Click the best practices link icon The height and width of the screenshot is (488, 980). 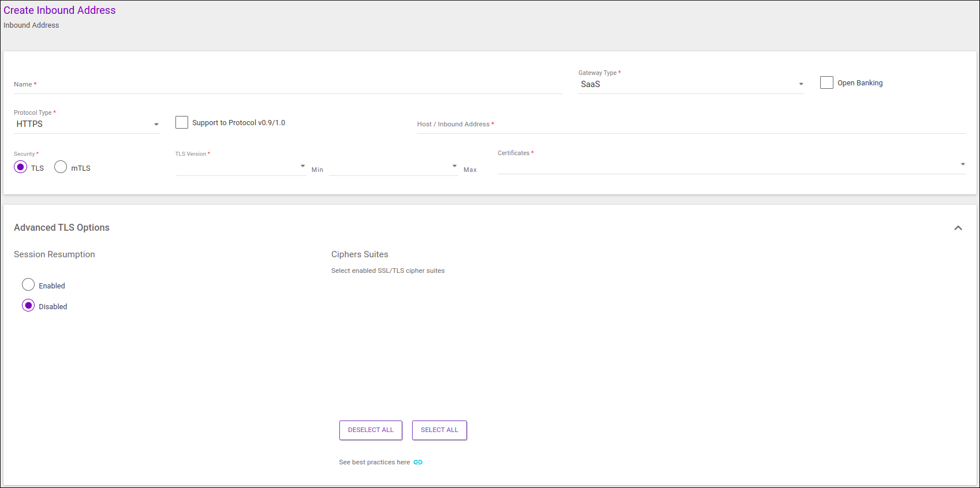tap(418, 462)
